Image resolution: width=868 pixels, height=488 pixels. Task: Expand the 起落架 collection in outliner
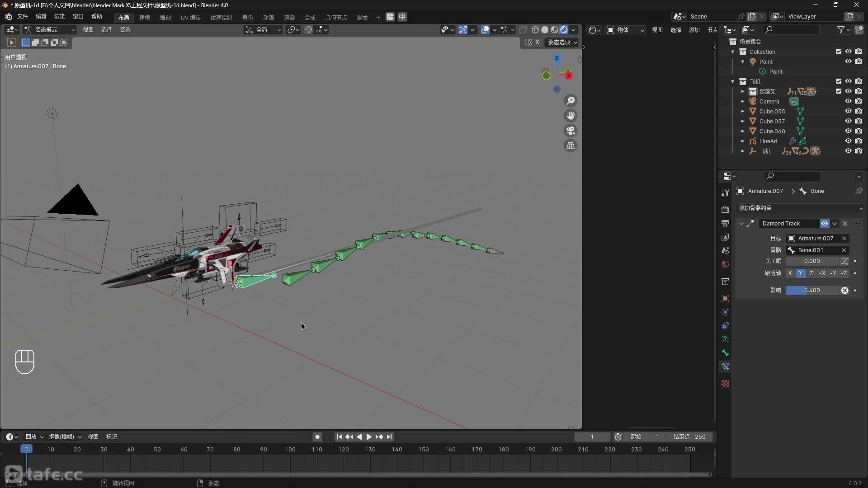pyautogui.click(x=742, y=91)
